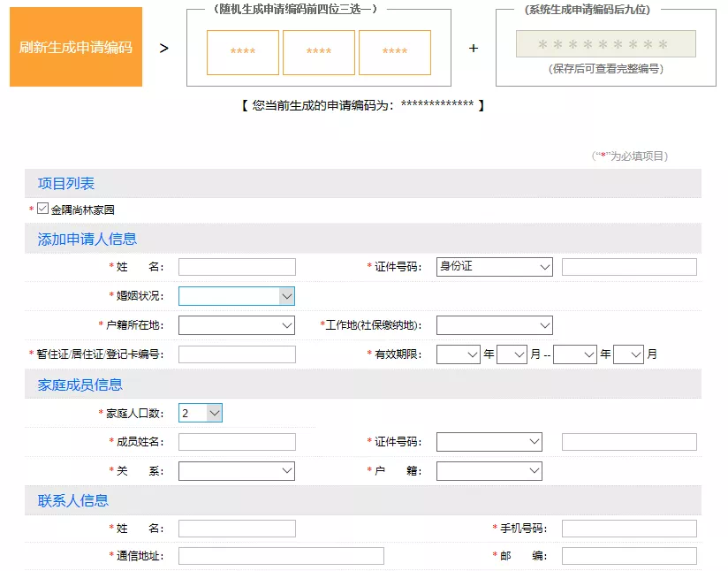
Task: Toggle the 金隅尚林家园 project checkbox
Action: tap(42, 209)
